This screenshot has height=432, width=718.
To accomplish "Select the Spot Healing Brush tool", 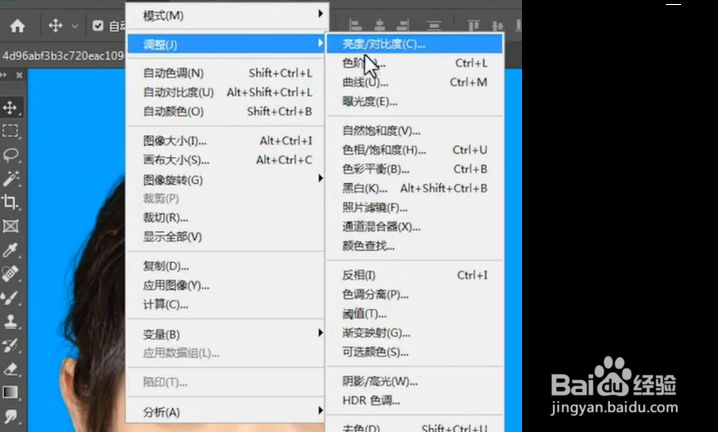I will coord(11,273).
